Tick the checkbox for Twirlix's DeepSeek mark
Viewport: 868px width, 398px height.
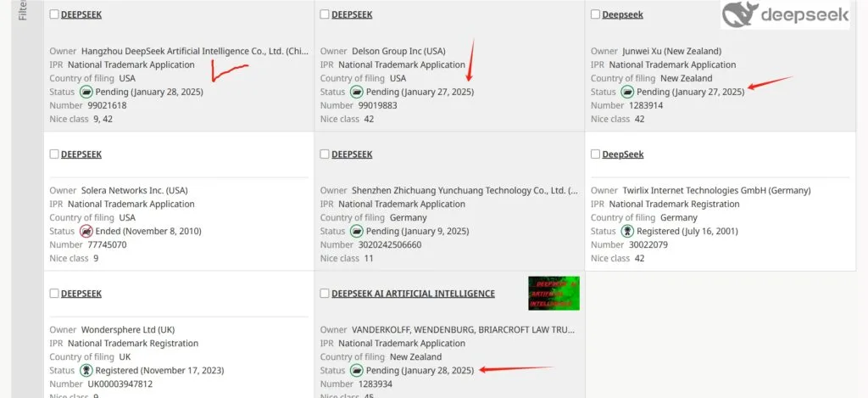595,154
